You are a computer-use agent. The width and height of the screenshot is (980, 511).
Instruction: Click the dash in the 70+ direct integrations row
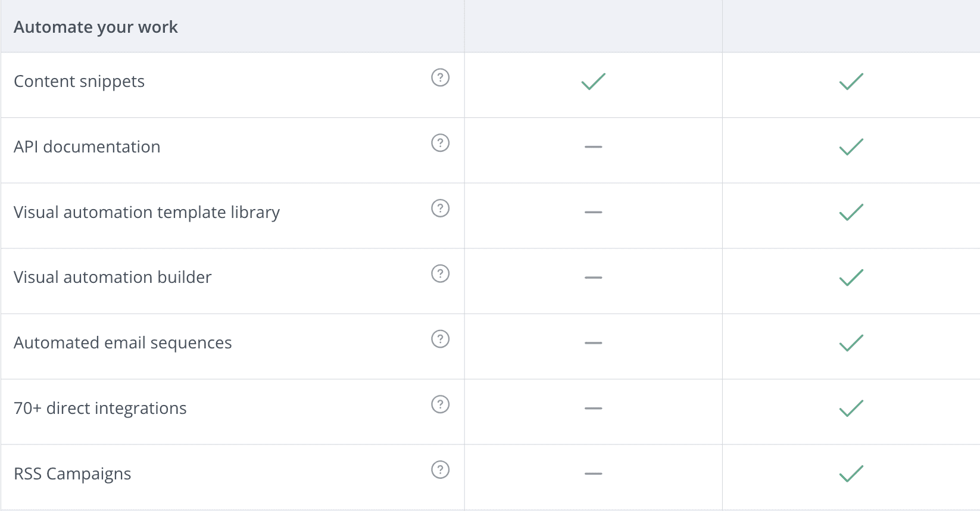(x=593, y=409)
